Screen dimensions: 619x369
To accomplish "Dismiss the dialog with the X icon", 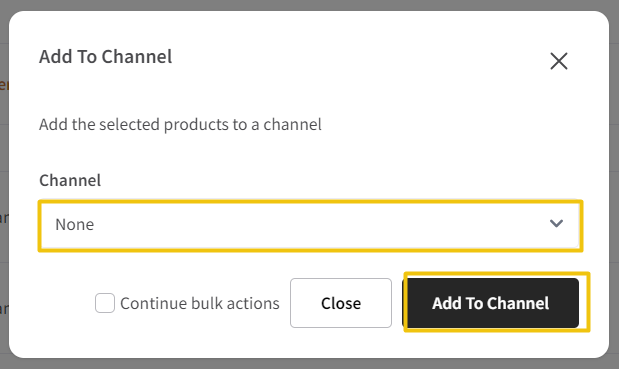I will click(x=559, y=61).
